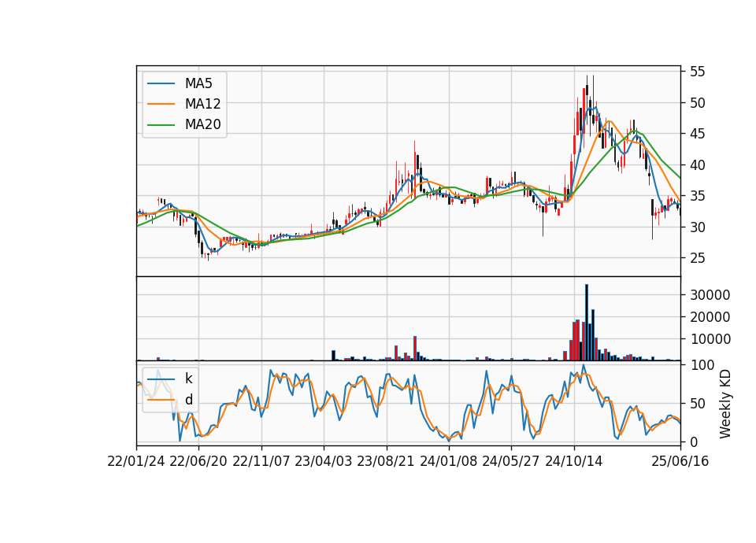Click the 22/01/24 date tick label

click(136, 461)
